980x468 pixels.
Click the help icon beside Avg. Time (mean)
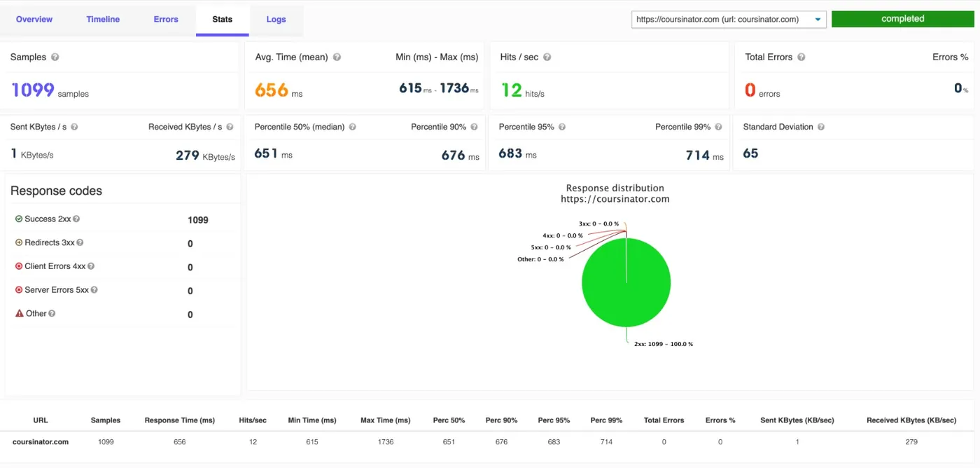coord(337,57)
